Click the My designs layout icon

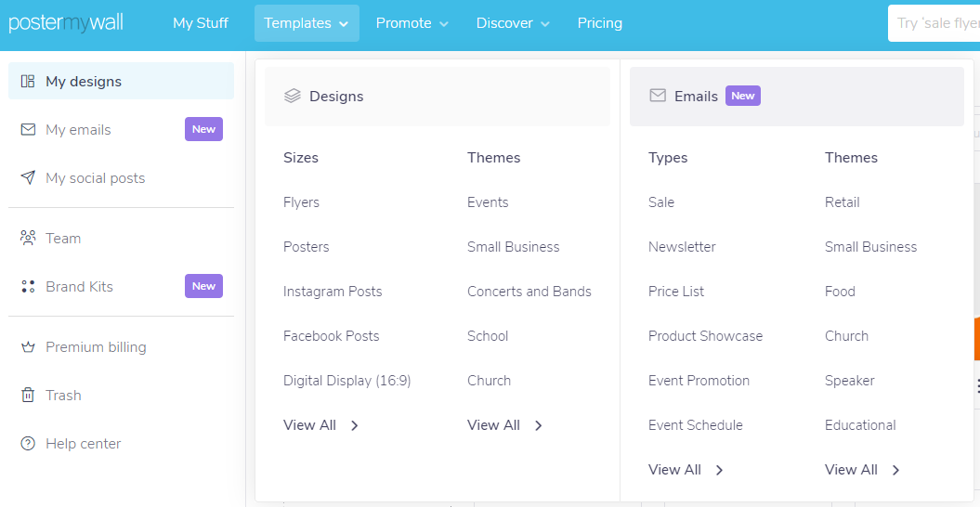[x=28, y=82]
